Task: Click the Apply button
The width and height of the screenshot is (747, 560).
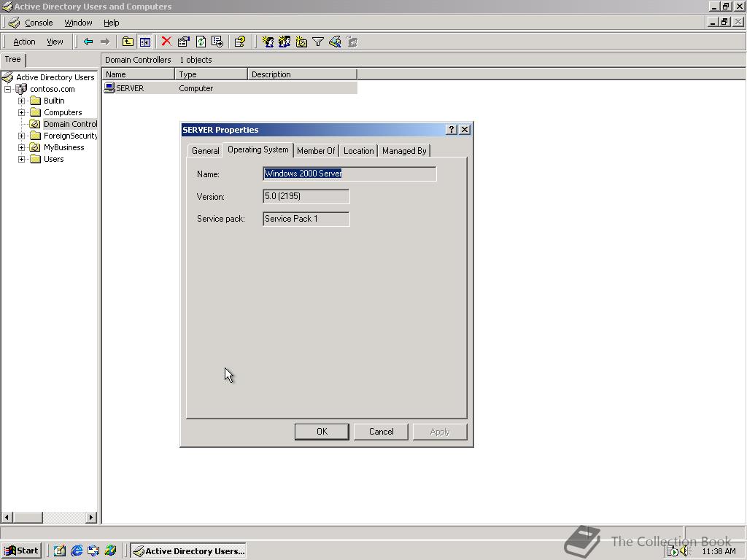Action: tap(440, 432)
